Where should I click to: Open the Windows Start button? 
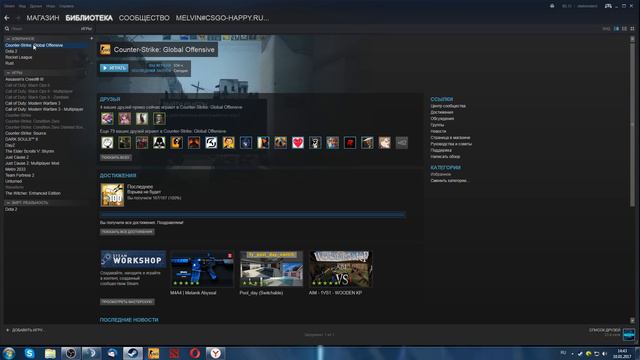9,353
